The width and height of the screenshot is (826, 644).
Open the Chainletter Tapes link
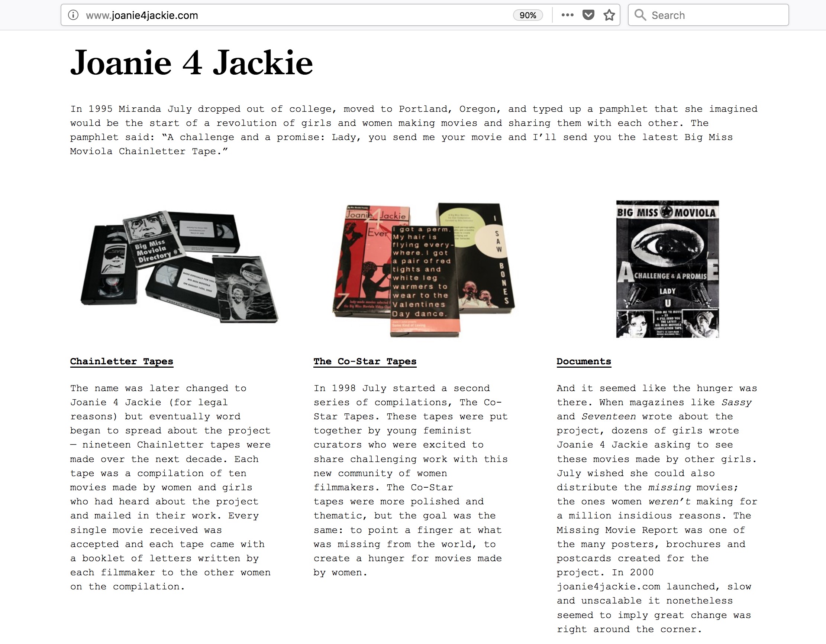[122, 361]
